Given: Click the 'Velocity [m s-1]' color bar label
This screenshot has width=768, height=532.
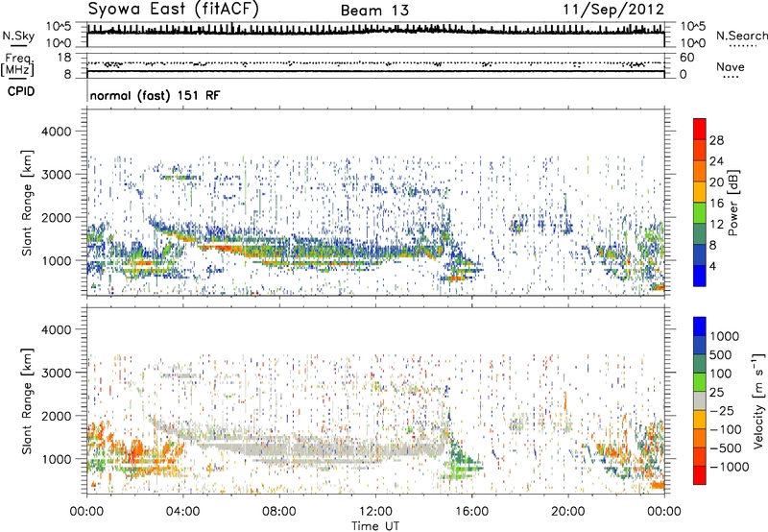Looking at the screenshot, I should (x=758, y=400).
